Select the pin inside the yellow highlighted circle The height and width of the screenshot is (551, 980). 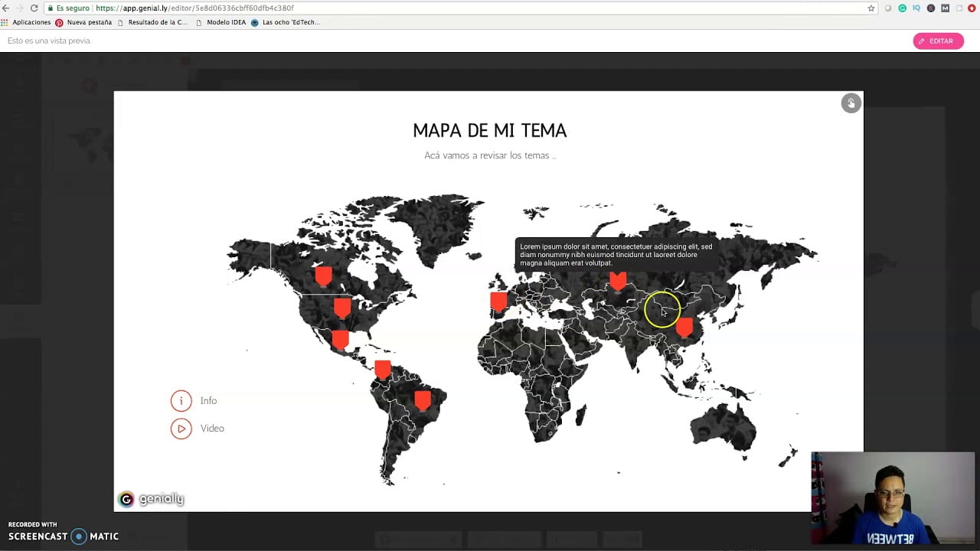pos(661,309)
